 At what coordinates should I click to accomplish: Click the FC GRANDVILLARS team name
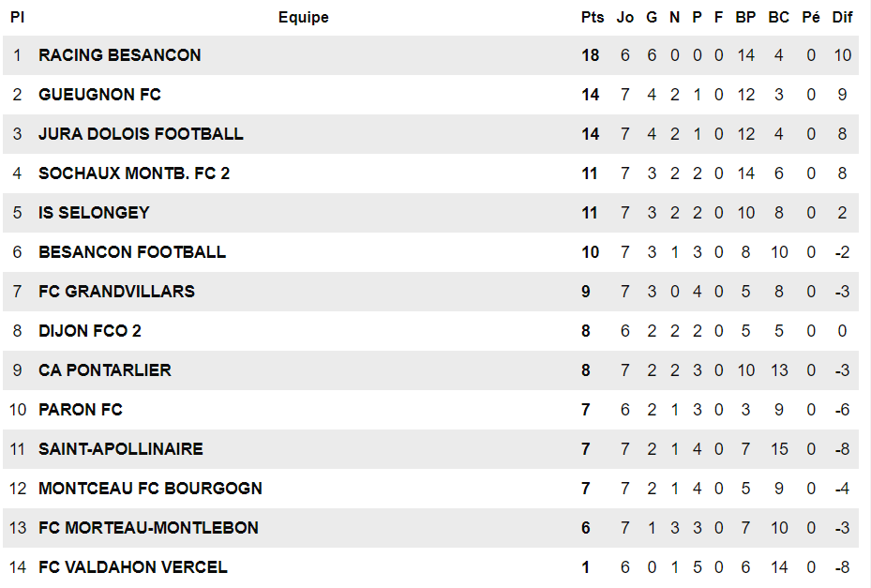(116, 292)
